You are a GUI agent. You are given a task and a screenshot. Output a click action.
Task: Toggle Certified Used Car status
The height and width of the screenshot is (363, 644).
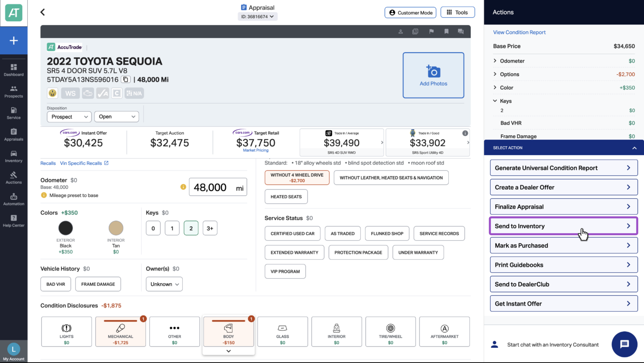[x=293, y=234]
